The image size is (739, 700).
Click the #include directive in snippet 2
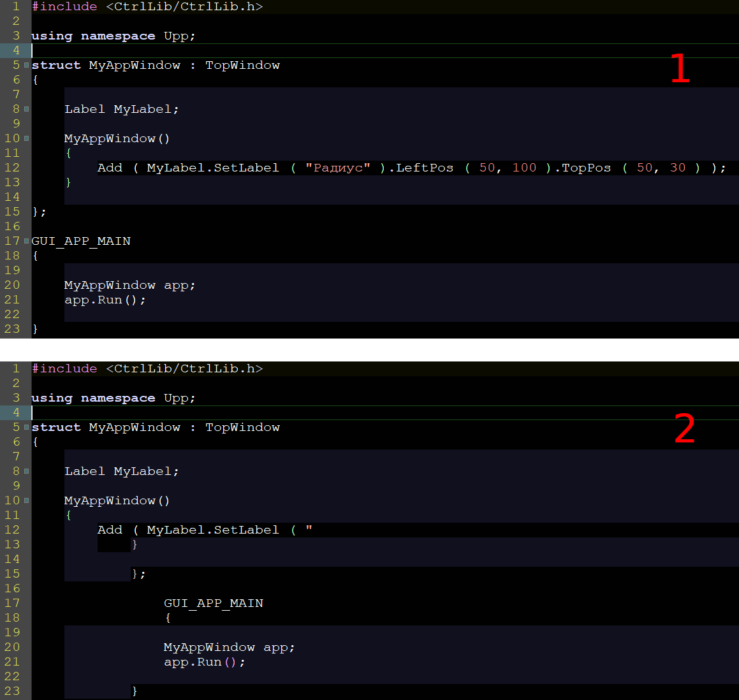[64, 368]
